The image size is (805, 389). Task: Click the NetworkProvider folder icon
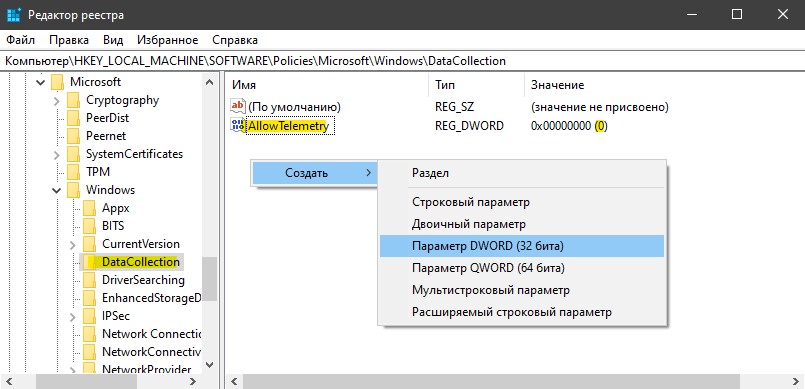(x=89, y=368)
